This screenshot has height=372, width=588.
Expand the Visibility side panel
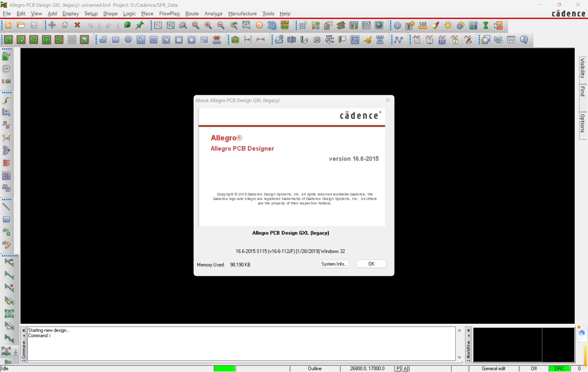click(583, 68)
